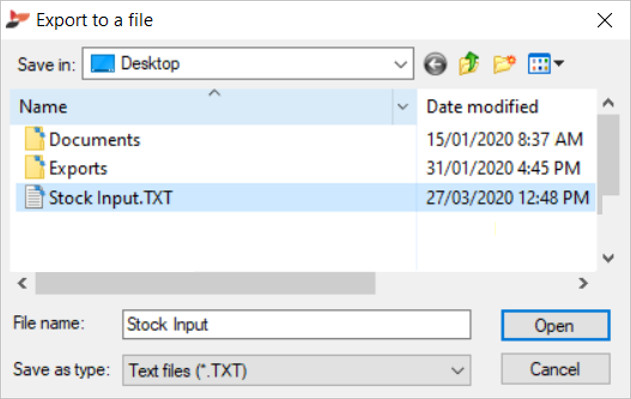The width and height of the screenshot is (631, 399).
Task: Go back to last visited folder
Action: pyautogui.click(x=435, y=64)
